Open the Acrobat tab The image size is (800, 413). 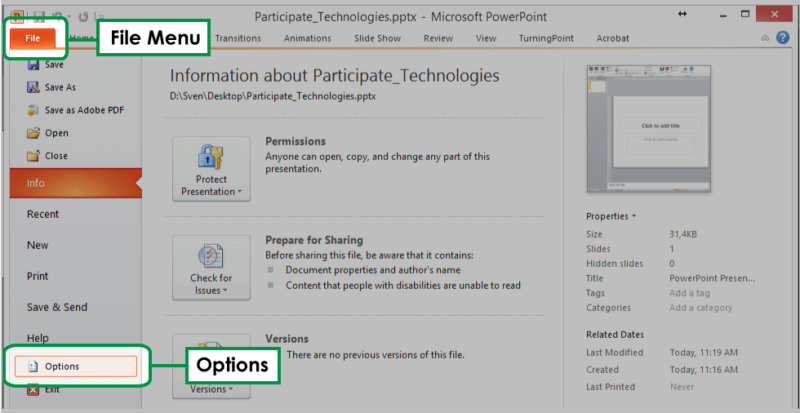click(x=613, y=38)
